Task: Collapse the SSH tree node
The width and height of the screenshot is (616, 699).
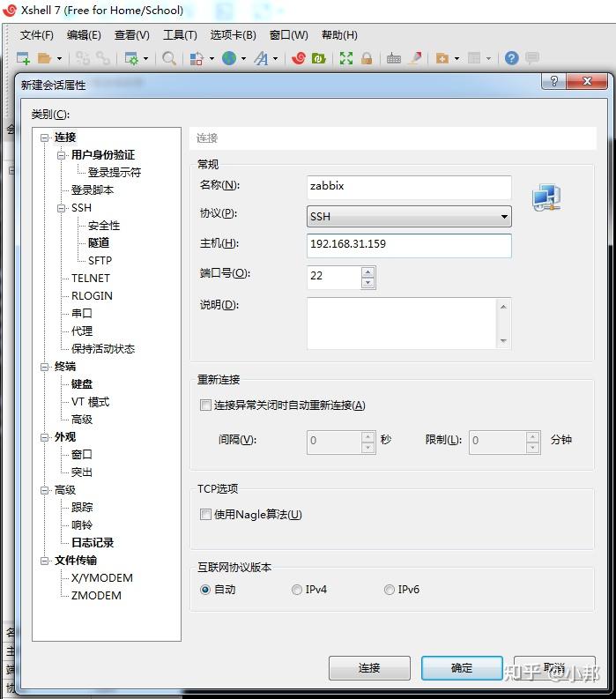Action: (61, 208)
